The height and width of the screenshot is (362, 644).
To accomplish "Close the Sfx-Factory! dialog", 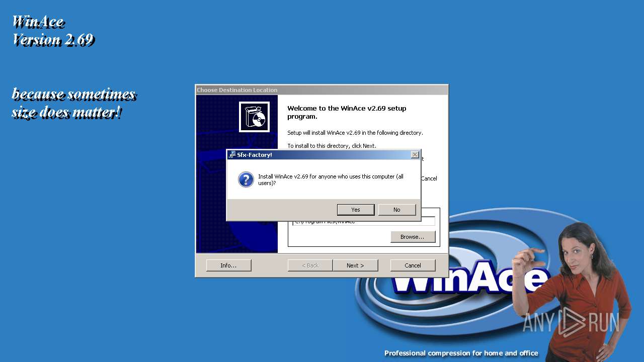I will (415, 155).
